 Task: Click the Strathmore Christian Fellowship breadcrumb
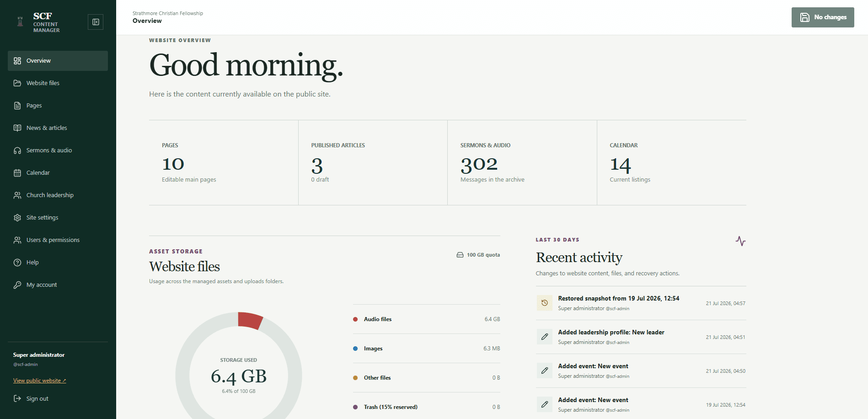pos(168,13)
